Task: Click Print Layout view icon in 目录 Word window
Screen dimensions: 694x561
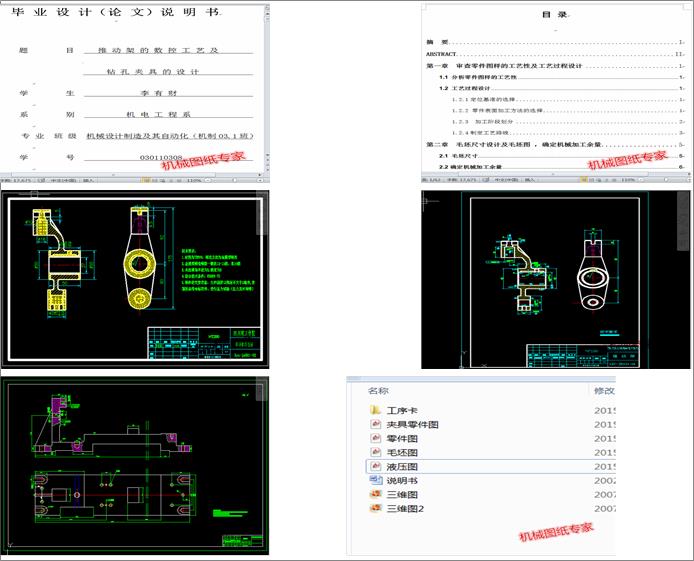Action: [584, 180]
